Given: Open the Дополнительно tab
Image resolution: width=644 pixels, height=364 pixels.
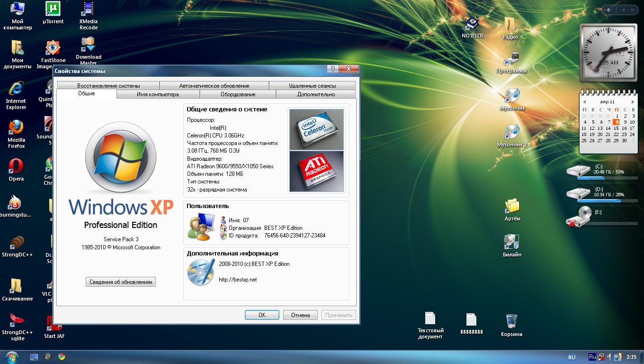Looking at the screenshot, I should [x=316, y=94].
